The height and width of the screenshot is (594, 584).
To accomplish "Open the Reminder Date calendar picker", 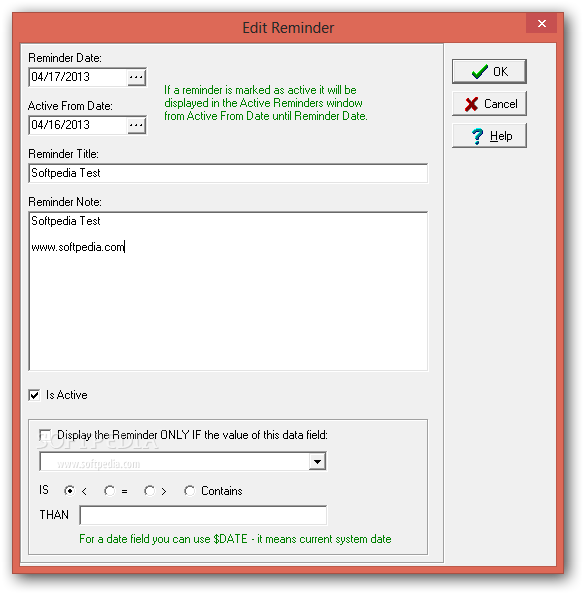I will (x=136, y=77).
